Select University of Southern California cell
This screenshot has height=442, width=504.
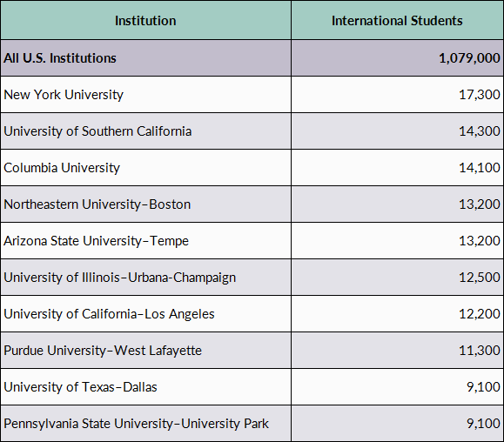pyautogui.click(x=145, y=131)
